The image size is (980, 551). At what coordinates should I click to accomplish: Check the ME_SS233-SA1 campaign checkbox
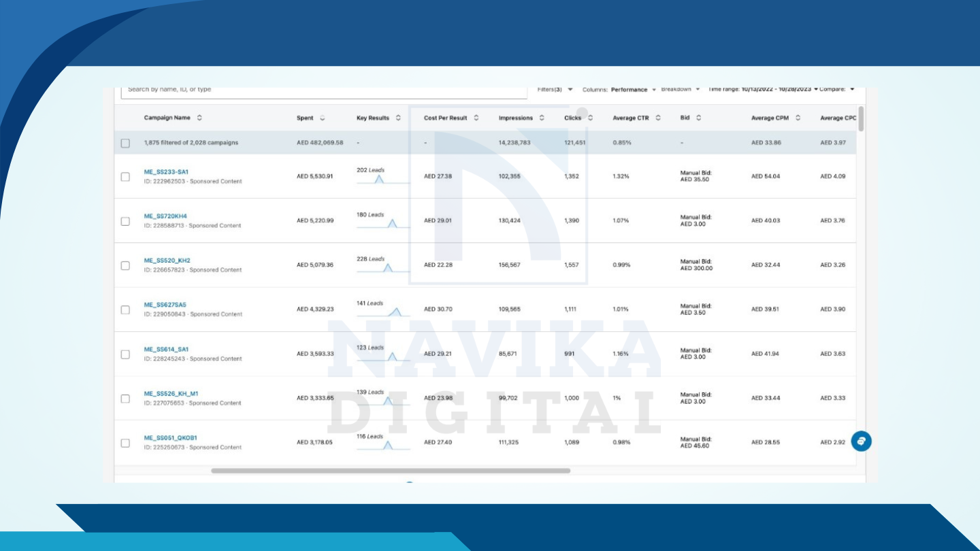125,177
